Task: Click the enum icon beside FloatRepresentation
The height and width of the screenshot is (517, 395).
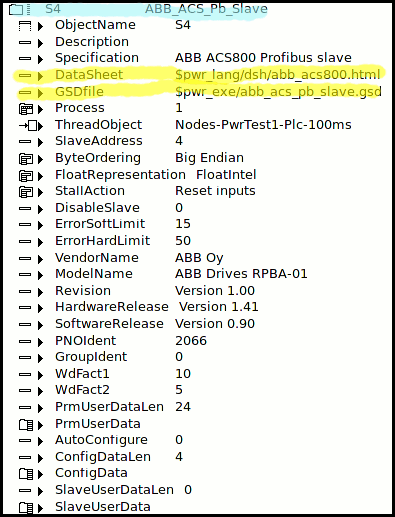Action: point(26,175)
